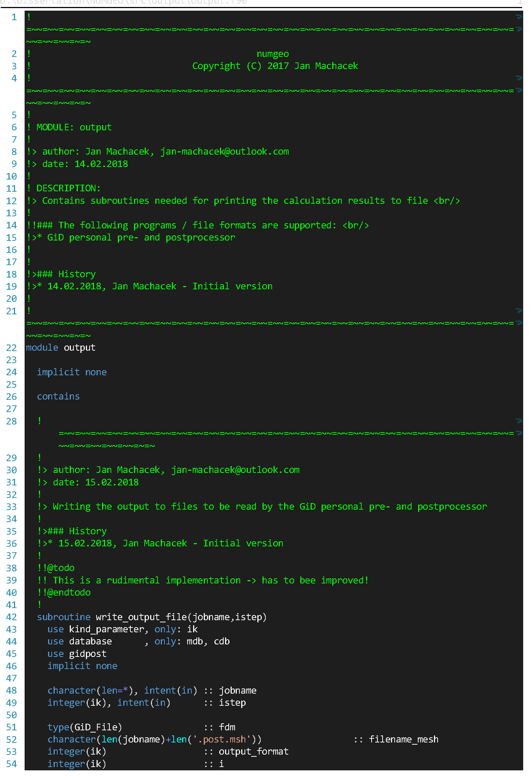This screenshot has height=781, width=532.
Task: Click the @todo tag on line 38
Action: tap(61, 568)
